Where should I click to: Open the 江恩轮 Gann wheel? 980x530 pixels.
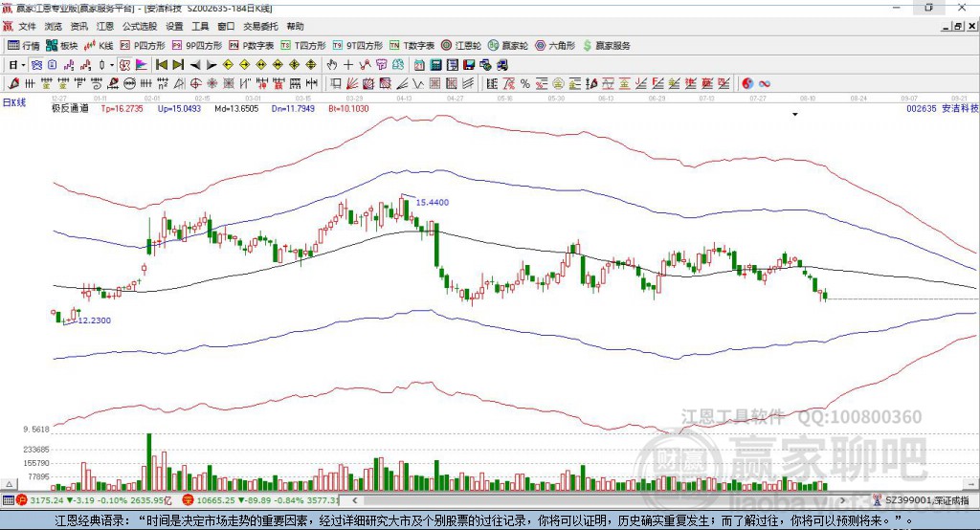point(461,46)
